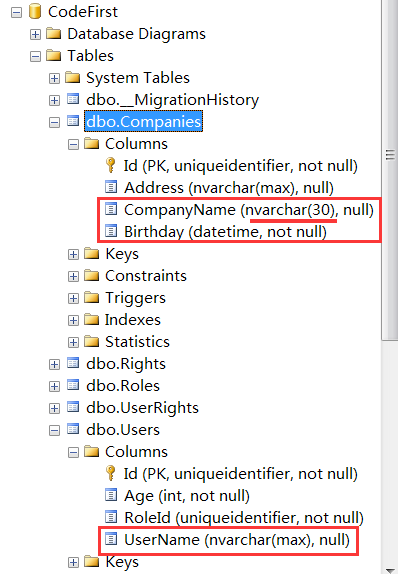This screenshot has height=574, width=398.
Task: Select the Triggers folder label
Action: (x=135, y=298)
